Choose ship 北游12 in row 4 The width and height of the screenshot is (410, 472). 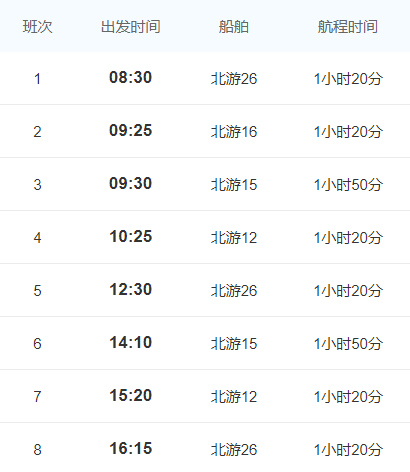[x=234, y=238]
